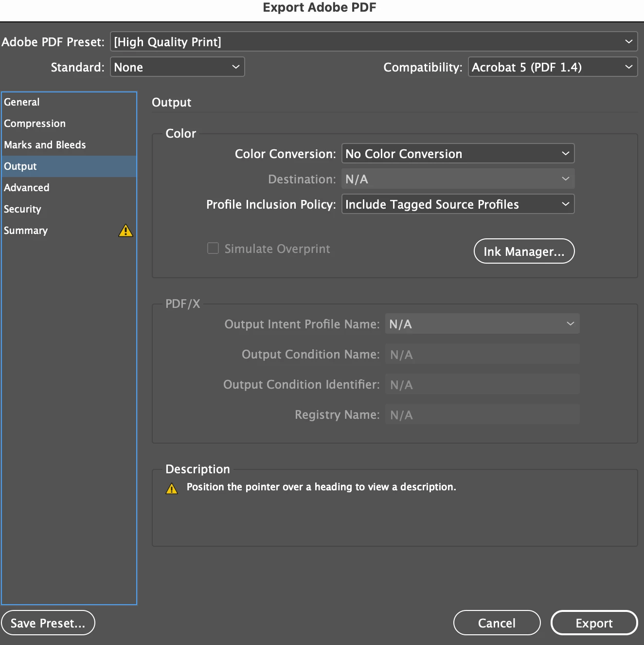Click the 'Position the pointer over a heading' text
Screen dimensions: 644x645
click(x=322, y=487)
